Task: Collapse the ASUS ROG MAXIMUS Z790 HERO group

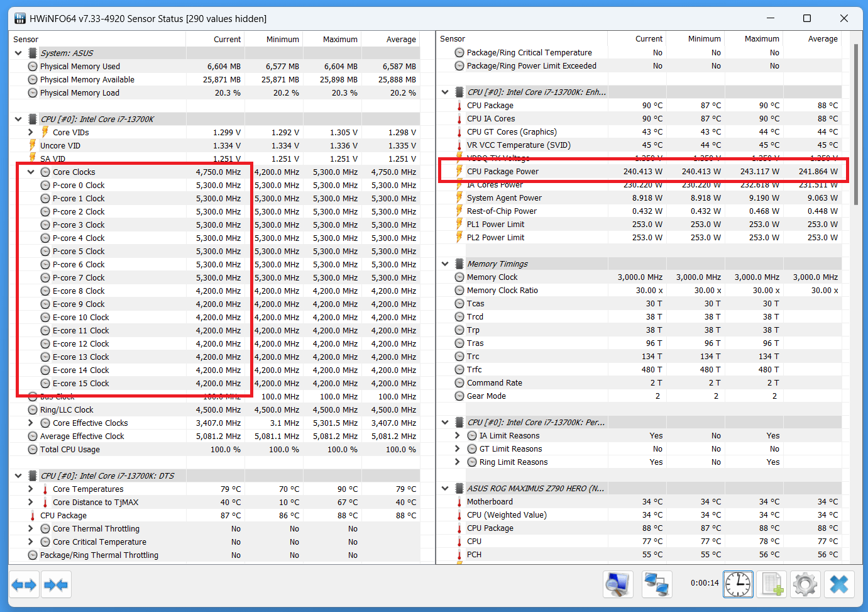Action: (x=445, y=488)
